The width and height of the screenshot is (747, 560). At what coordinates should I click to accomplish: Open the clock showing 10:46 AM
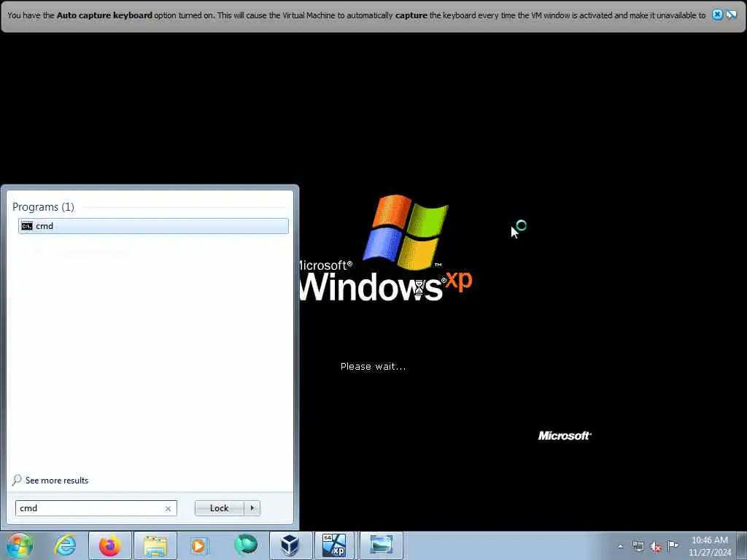point(709,545)
